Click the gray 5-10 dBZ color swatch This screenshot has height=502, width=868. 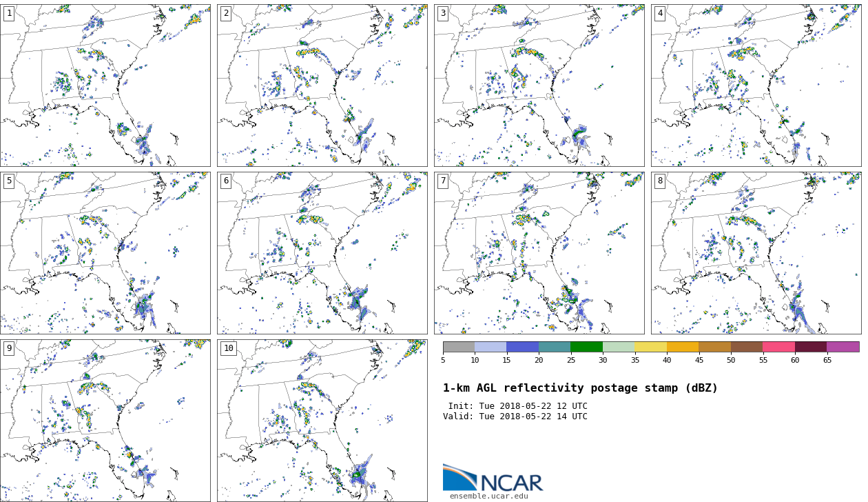coord(459,347)
